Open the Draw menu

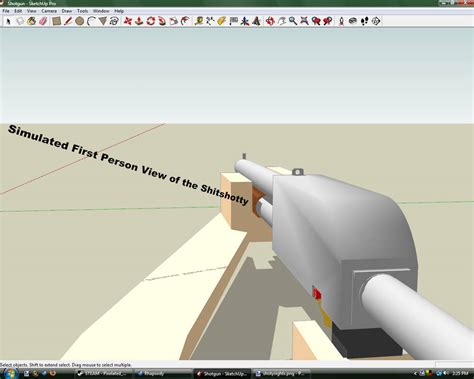pyautogui.click(x=67, y=11)
